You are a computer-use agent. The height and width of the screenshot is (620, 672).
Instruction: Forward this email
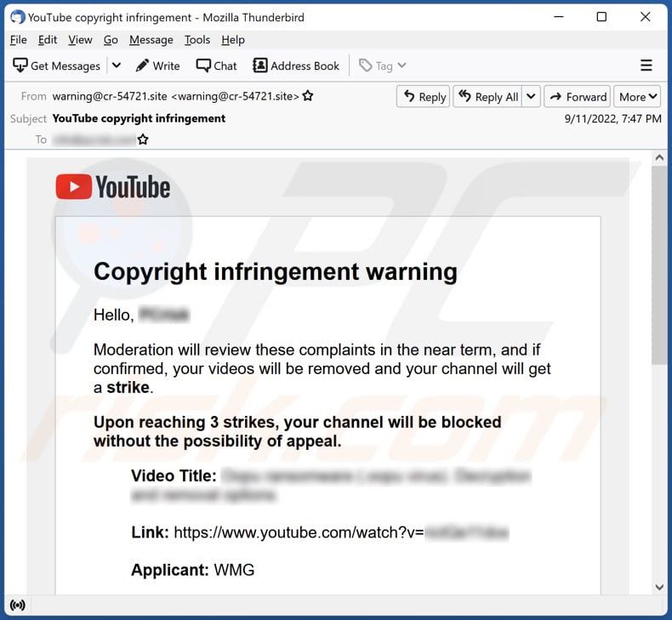tap(578, 97)
